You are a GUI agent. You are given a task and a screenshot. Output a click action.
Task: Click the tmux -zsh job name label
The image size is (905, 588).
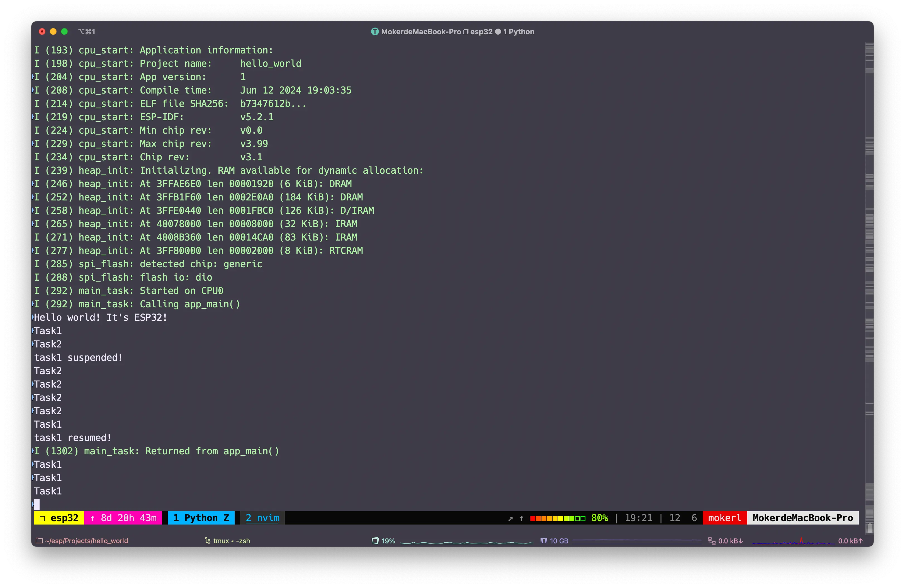point(231,540)
